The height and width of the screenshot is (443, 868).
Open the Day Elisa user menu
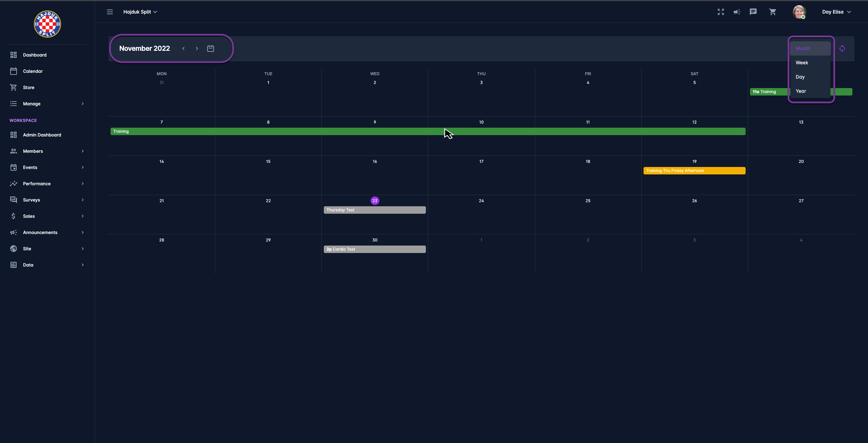point(836,12)
